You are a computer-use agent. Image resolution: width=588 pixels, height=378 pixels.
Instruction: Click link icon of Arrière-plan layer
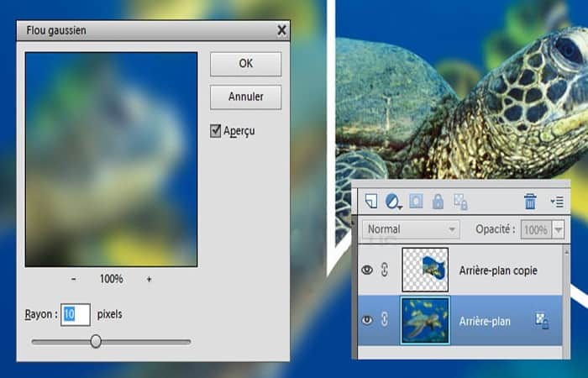pyautogui.click(x=385, y=319)
